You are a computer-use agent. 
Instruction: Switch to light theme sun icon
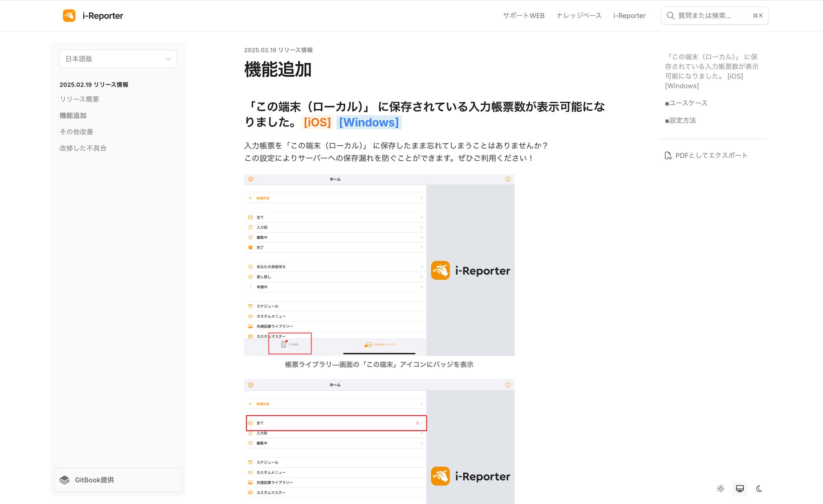tap(720, 488)
